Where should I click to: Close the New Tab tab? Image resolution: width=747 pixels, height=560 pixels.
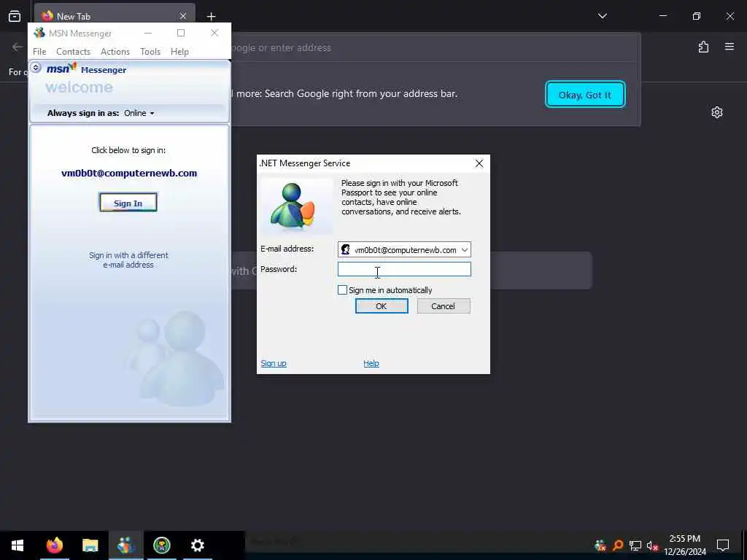pos(183,16)
